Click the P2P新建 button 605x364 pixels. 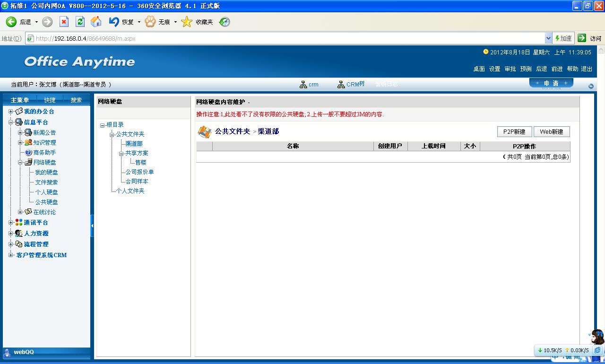(x=514, y=132)
